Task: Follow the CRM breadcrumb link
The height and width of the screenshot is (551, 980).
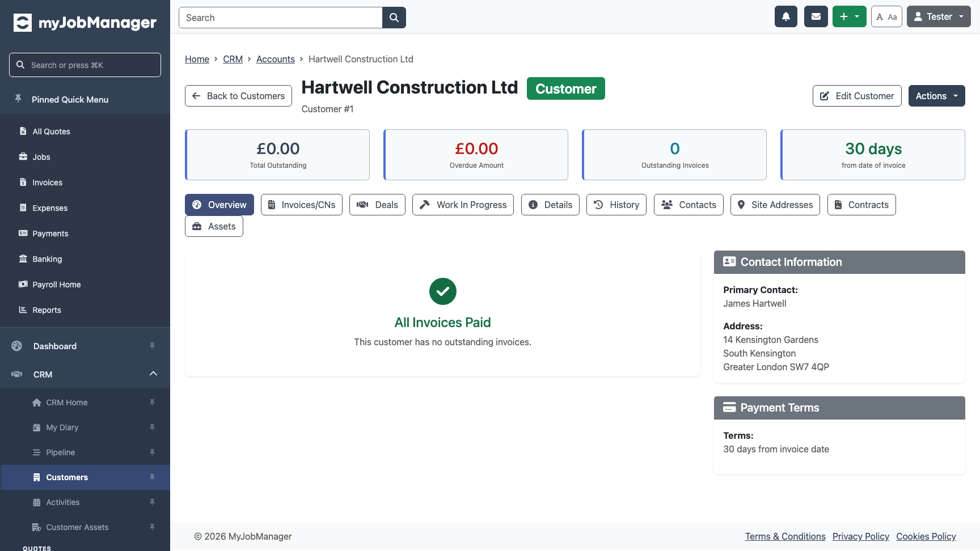Action: click(x=233, y=59)
